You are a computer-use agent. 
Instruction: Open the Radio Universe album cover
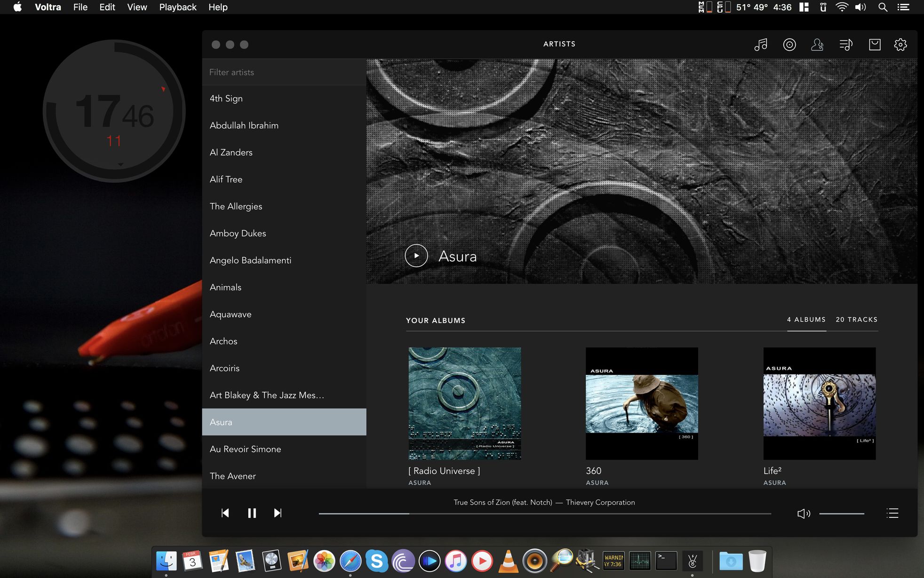(x=464, y=403)
